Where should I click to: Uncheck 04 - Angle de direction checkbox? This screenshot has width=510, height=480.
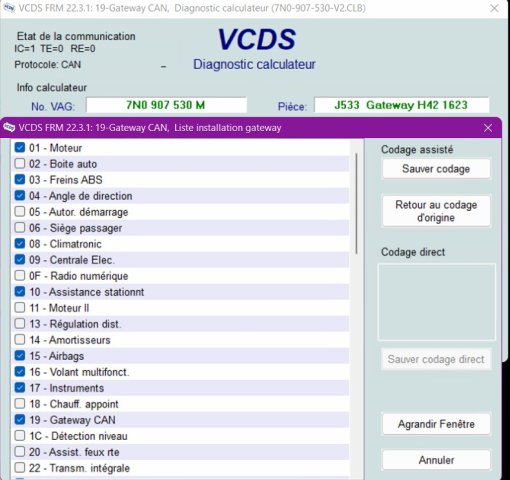[20, 195]
